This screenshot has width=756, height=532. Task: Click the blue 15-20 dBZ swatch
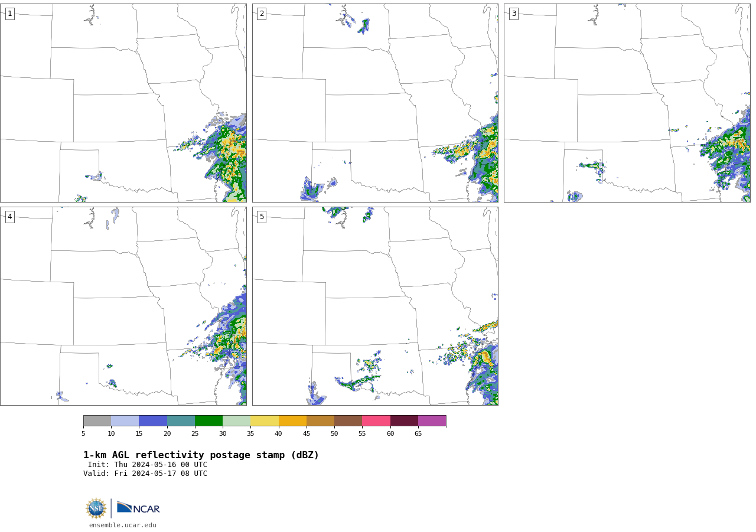point(153,421)
